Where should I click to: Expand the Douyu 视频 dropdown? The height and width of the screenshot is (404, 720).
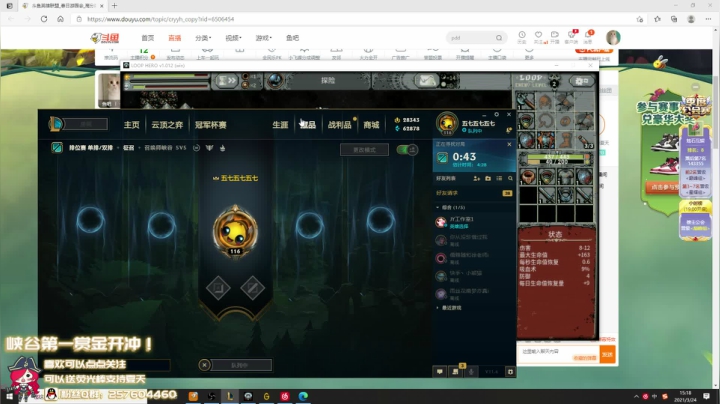(233, 38)
